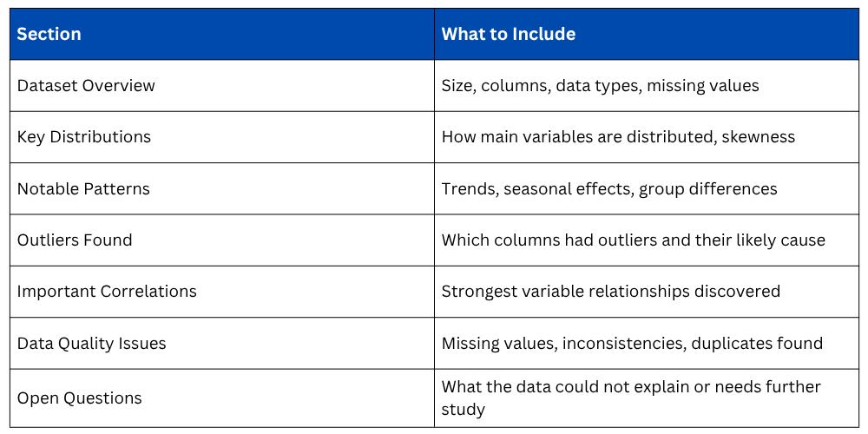Select the "Data Quality Issues" cell
The width and height of the screenshot is (868, 434).
click(91, 343)
